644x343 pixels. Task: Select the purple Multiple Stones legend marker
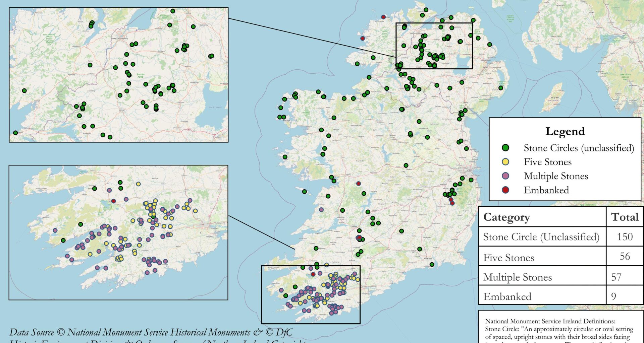coord(506,176)
